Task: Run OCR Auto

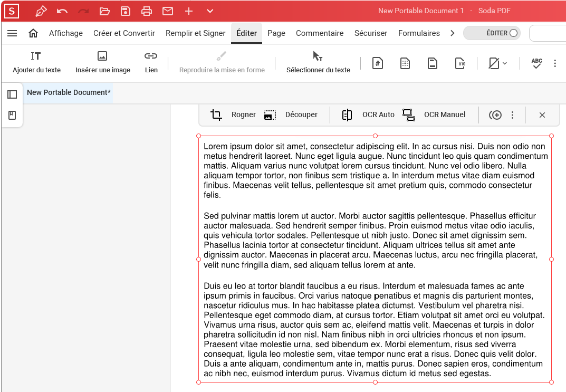Action: [x=368, y=115]
